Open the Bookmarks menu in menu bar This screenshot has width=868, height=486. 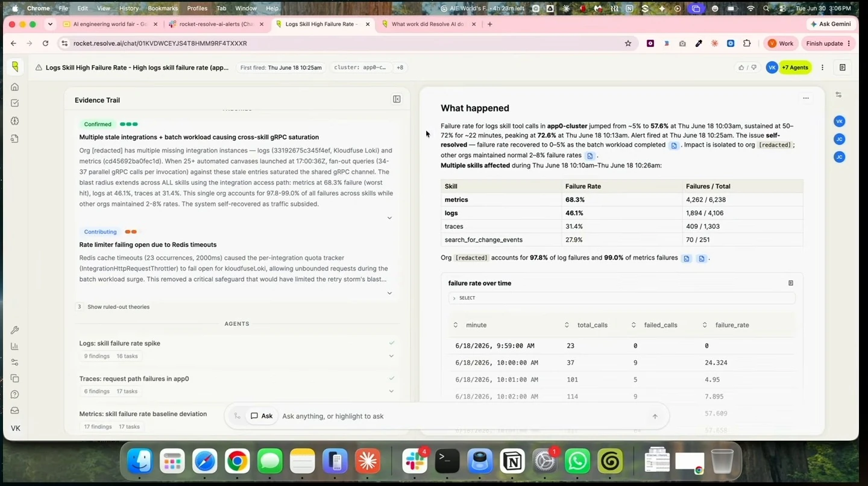pos(163,8)
